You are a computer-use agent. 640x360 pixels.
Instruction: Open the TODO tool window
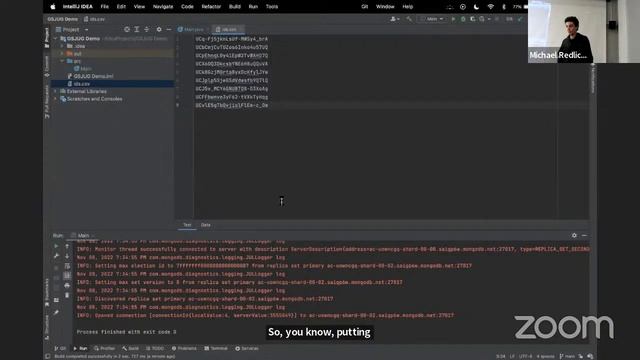155,348
